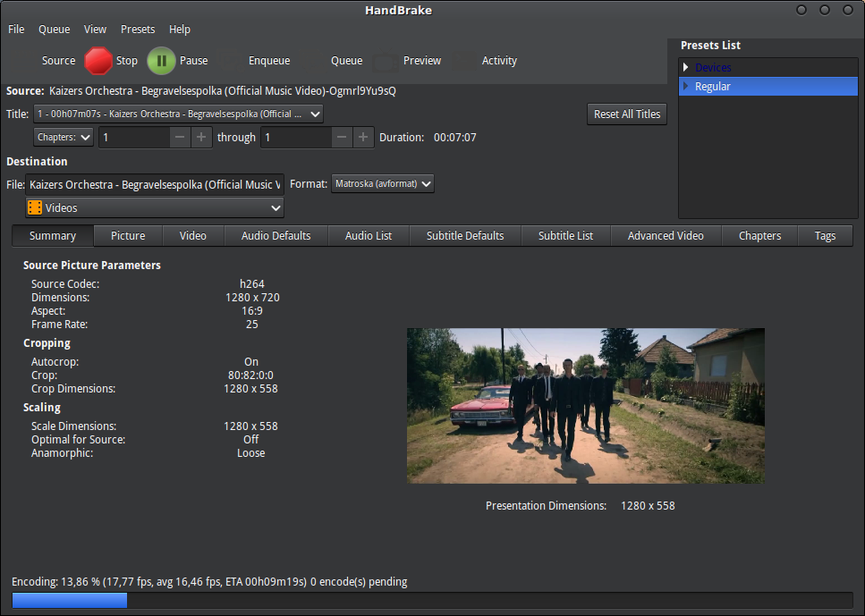Open the Title dropdown
Screen dimensions: 865x616
(178, 114)
